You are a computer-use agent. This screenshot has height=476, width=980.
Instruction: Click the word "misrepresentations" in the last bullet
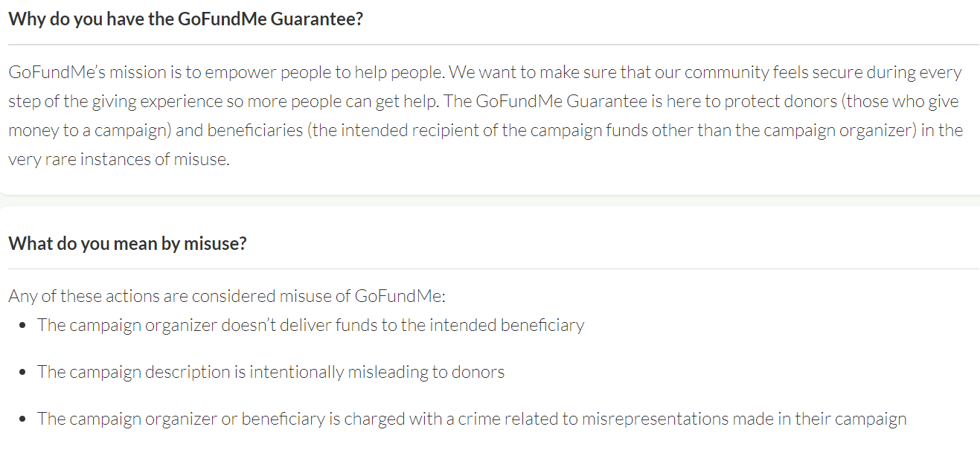656,419
